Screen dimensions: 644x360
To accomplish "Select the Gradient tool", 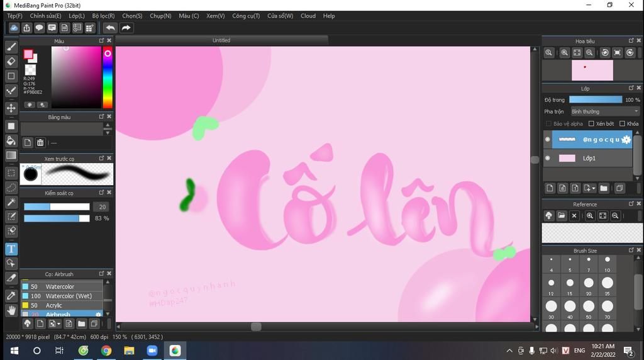I will [11, 155].
